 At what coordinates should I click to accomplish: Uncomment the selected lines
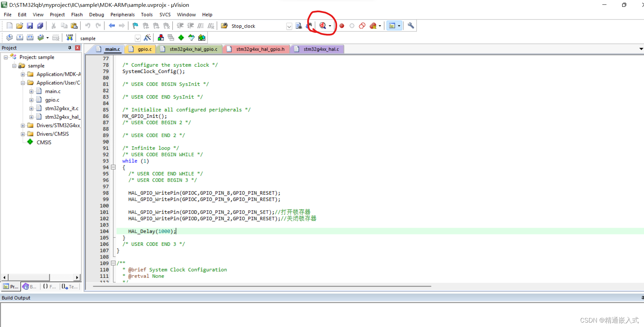point(211,26)
